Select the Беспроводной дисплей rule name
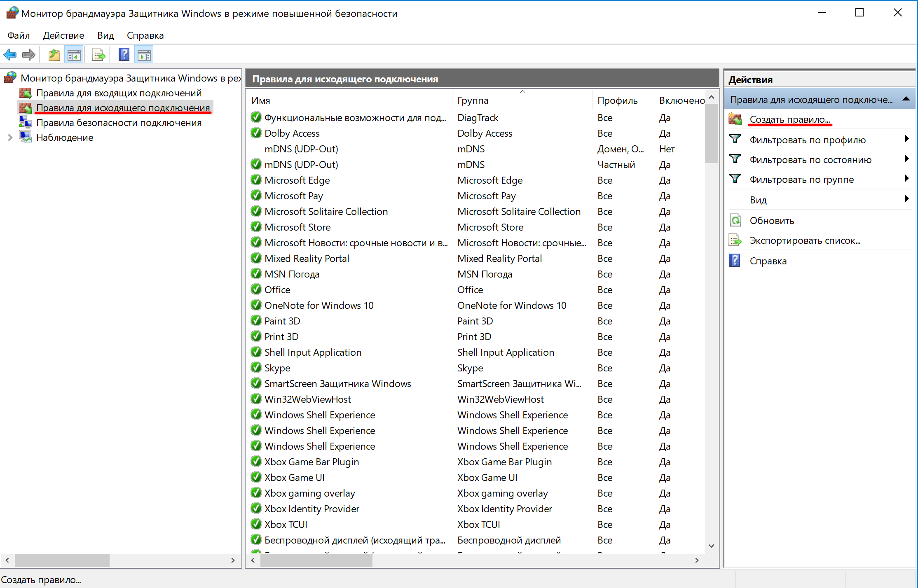This screenshot has width=918, height=588. point(355,540)
